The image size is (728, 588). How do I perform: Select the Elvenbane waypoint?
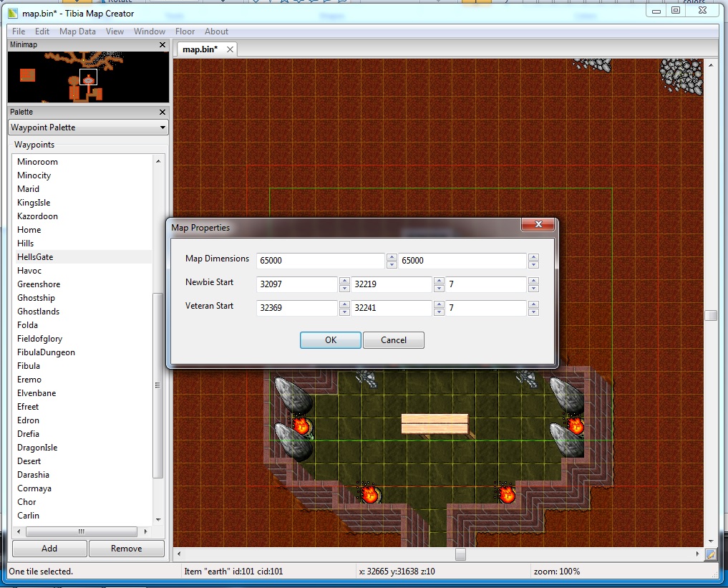pos(37,393)
